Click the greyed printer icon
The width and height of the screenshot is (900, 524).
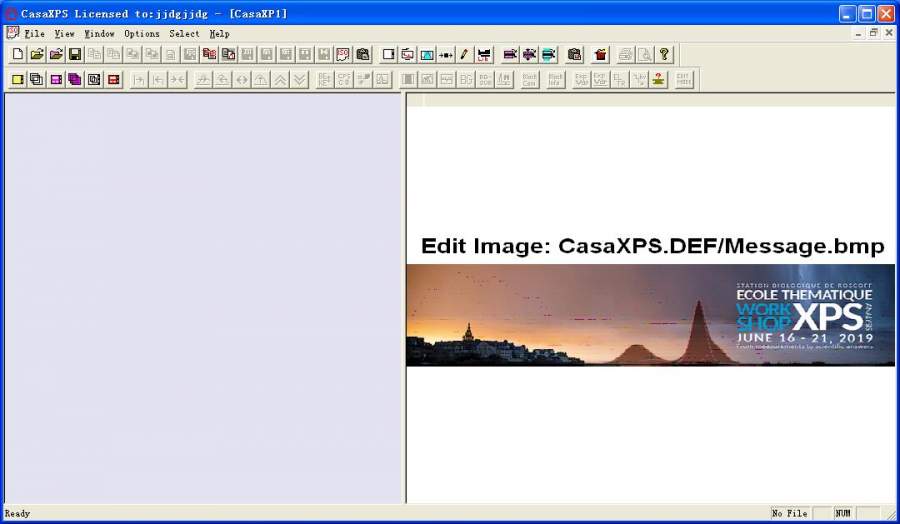point(626,55)
